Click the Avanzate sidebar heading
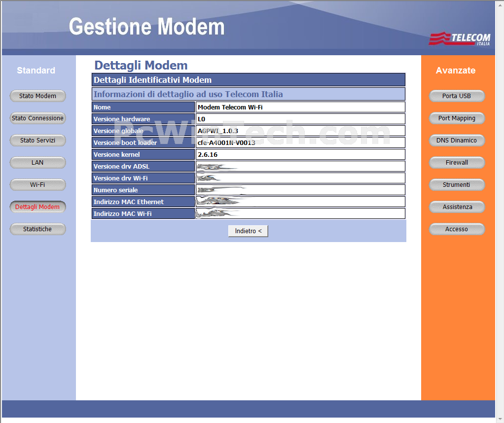504x423 pixels. (x=456, y=70)
